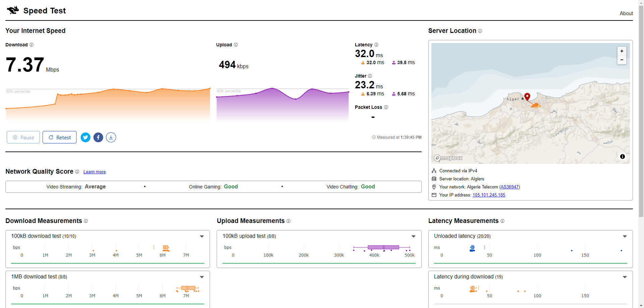
Task: Zoom out on the server map
Action: pyautogui.click(x=622, y=60)
